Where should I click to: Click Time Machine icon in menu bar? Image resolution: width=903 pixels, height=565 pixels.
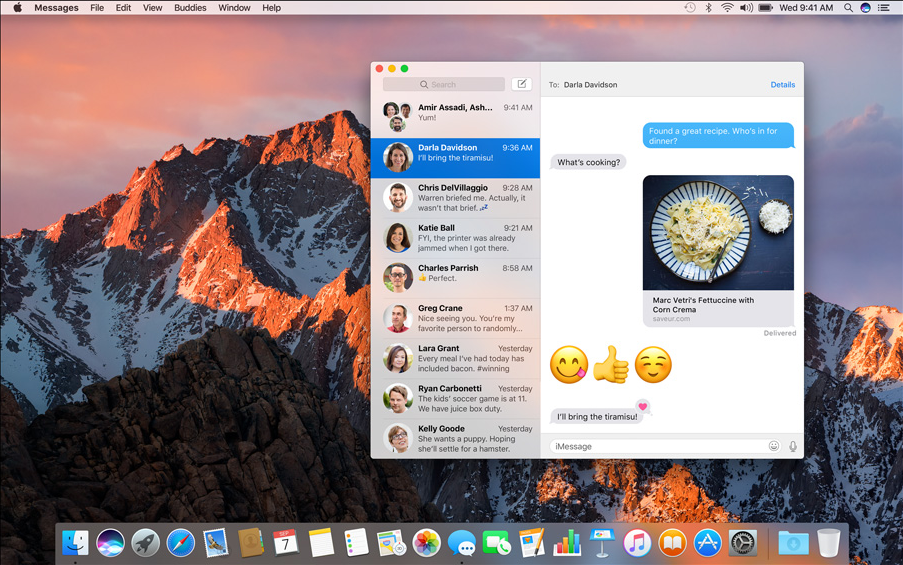click(690, 7)
